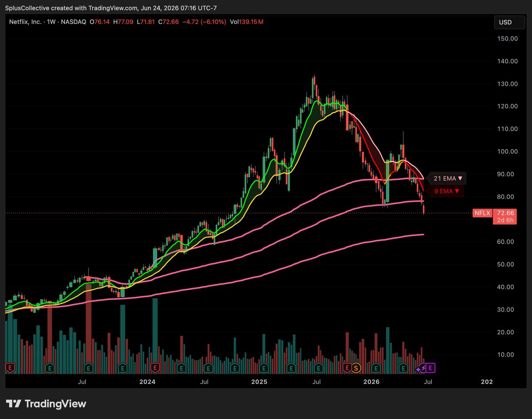The width and height of the screenshot is (532, 419).
Task: Click the green earnings marker at the start of 2025
Action: click(264, 368)
